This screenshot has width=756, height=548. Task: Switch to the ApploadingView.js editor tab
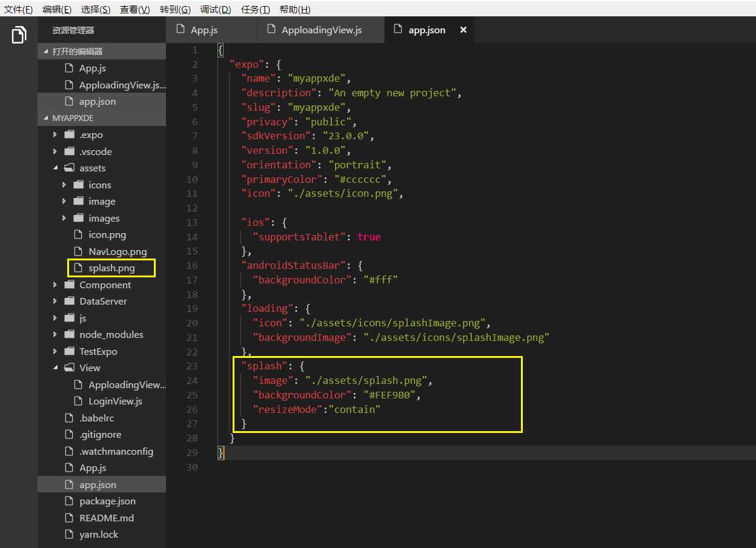(320, 30)
